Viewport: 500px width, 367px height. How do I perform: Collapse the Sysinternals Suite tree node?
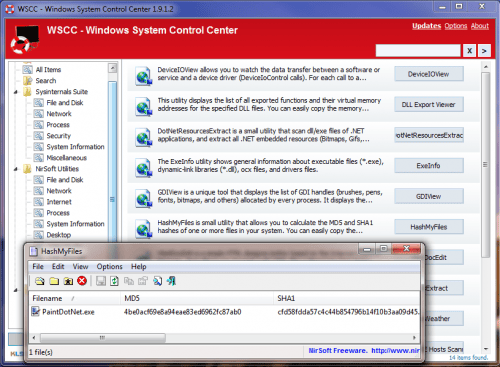[16, 92]
